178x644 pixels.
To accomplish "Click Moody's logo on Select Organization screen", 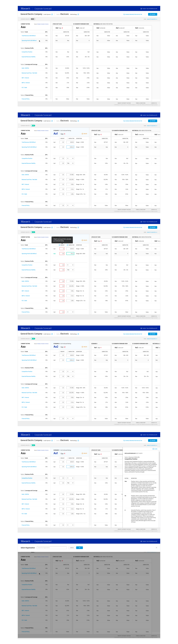I will (26, 541).
